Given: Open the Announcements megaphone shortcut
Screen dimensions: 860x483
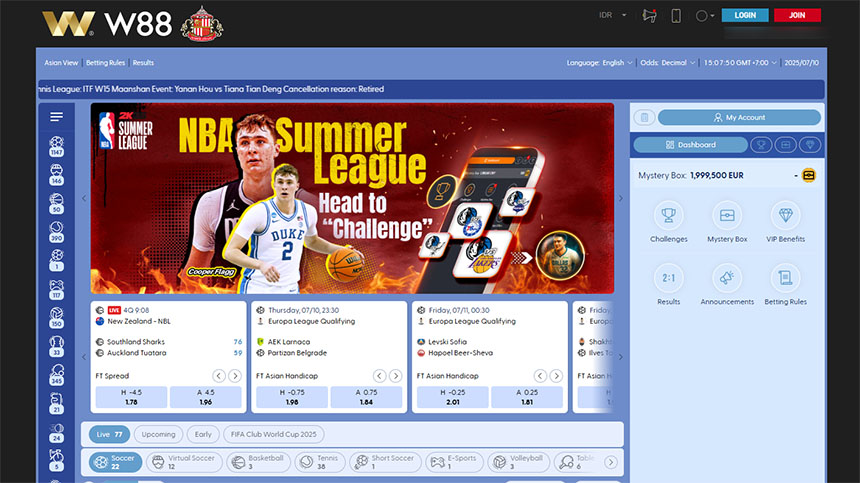Looking at the screenshot, I should click(727, 285).
